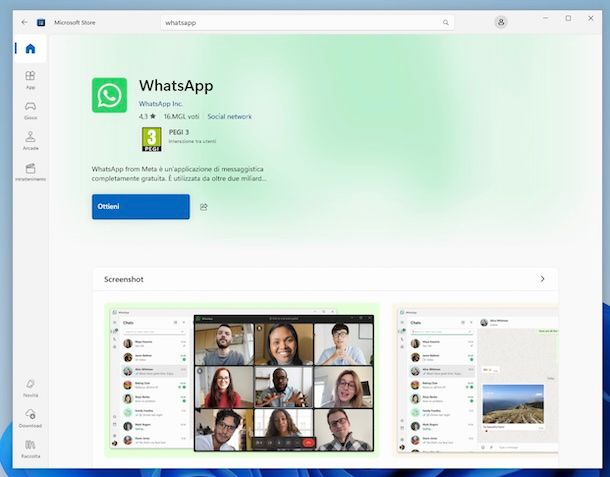
Task: Click the PEGI 3 label text
Action: (179, 132)
